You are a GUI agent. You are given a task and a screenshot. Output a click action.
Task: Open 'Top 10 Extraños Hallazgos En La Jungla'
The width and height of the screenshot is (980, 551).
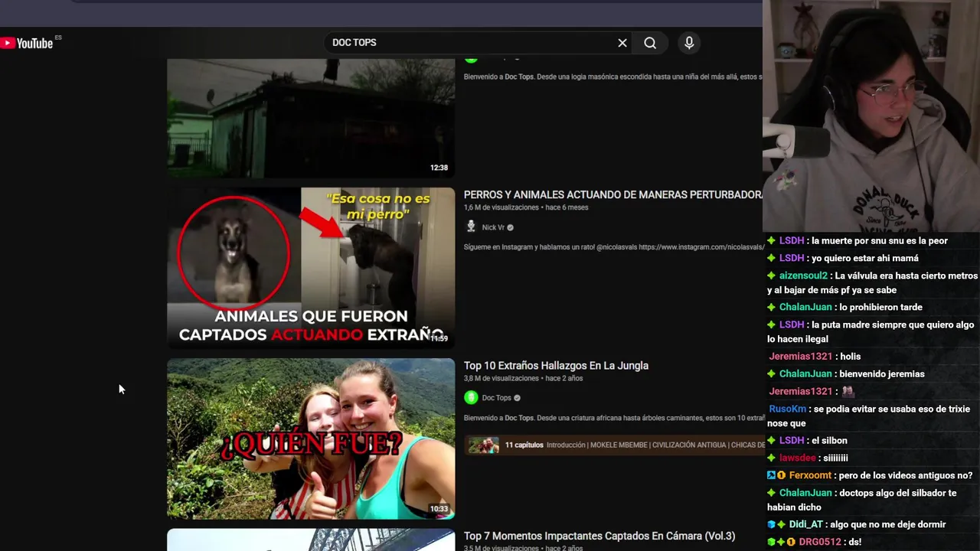[x=556, y=366]
